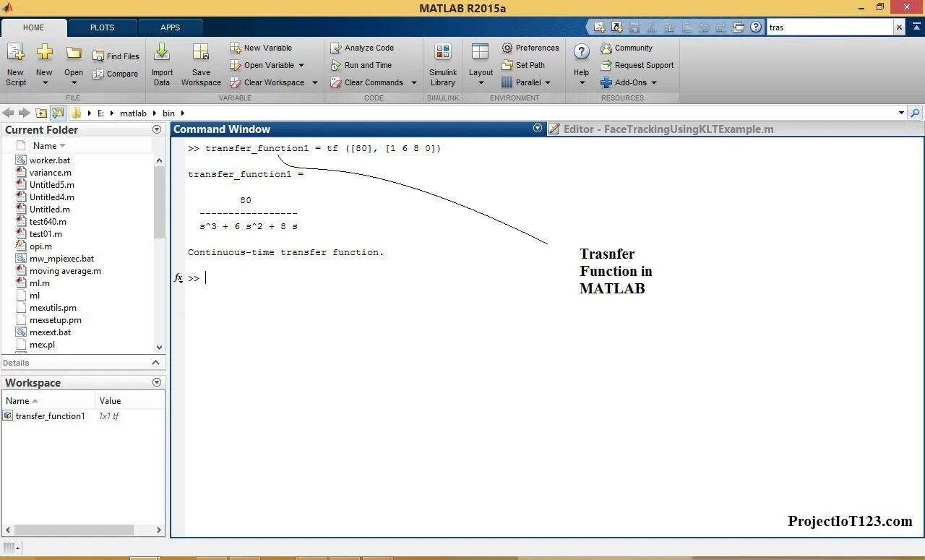The image size is (925, 560).
Task: Click the browse for folder icon
Action: 58,113
